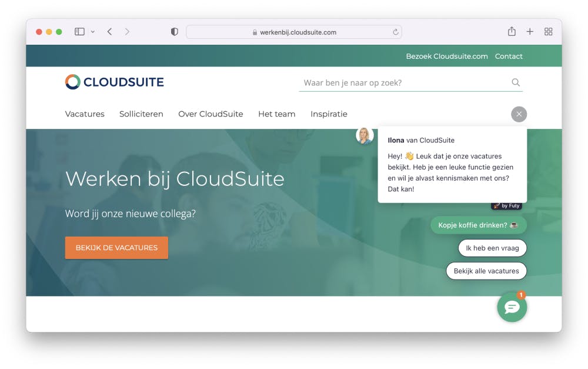Toggle the green chat bubble launcher
588x369 pixels.
[x=512, y=307]
